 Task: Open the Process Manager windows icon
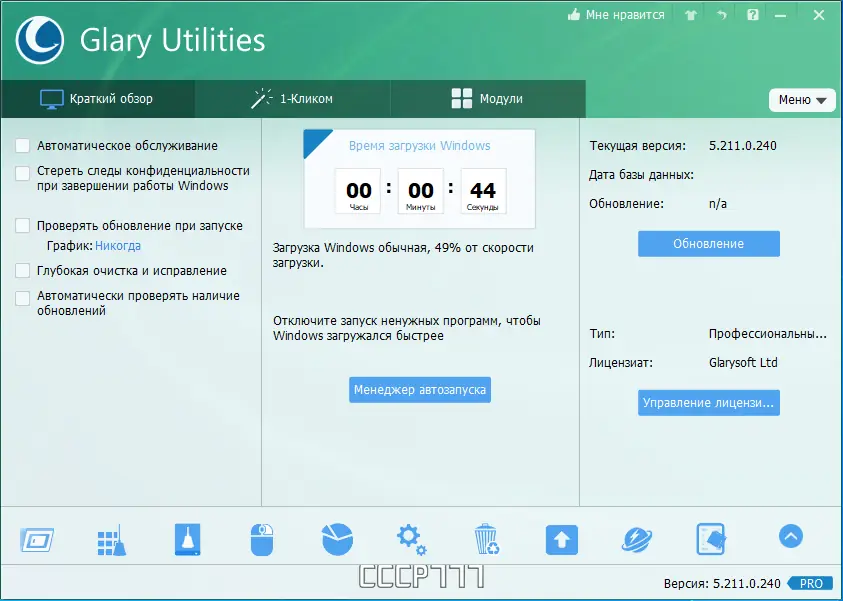click(35, 537)
